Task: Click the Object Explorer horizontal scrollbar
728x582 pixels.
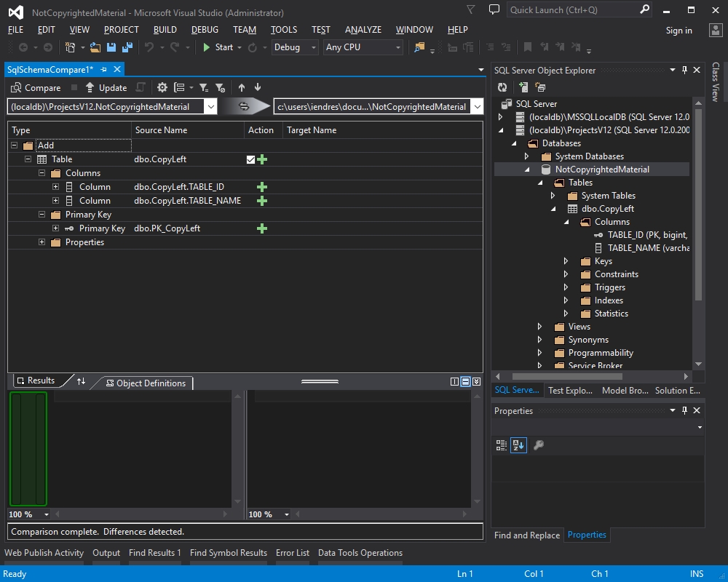Action: click(x=567, y=376)
